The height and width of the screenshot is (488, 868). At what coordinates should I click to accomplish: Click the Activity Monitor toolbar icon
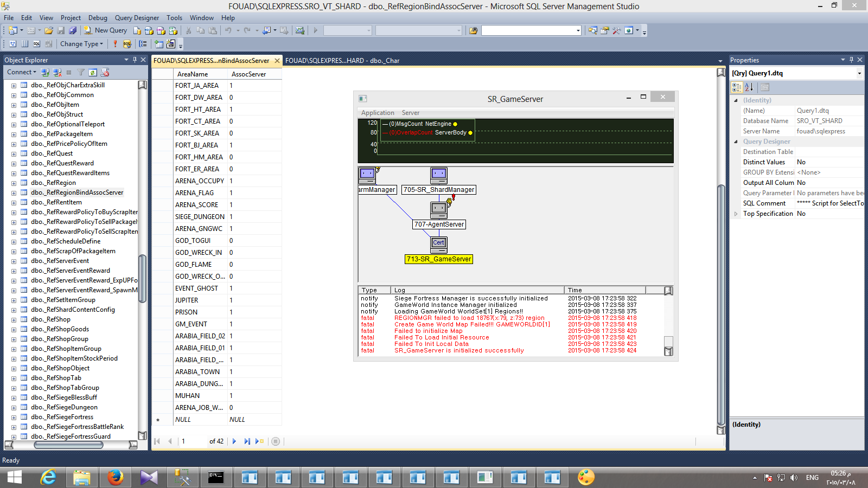[x=300, y=30]
